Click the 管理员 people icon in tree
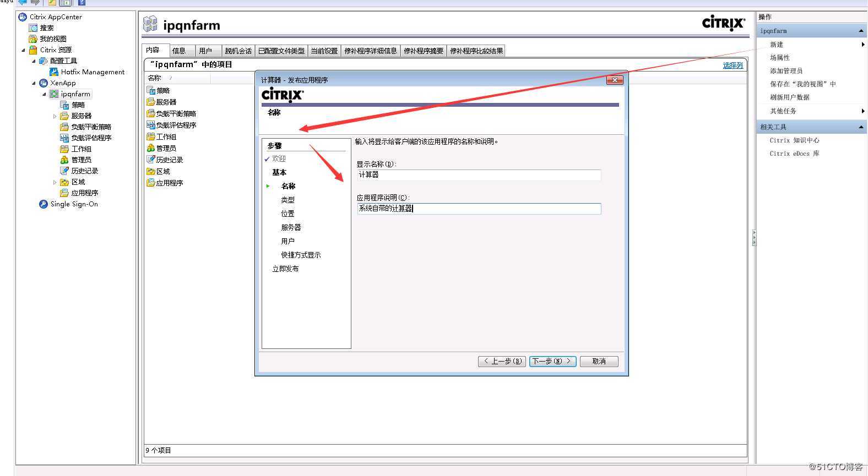Screen dimensions: 868x476 click(x=64, y=160)
